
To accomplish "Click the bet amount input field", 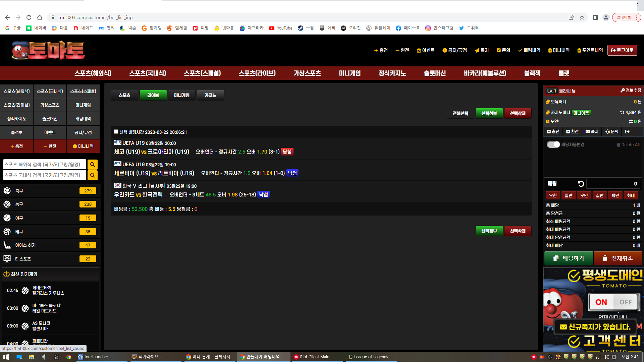I will point(613,184).
